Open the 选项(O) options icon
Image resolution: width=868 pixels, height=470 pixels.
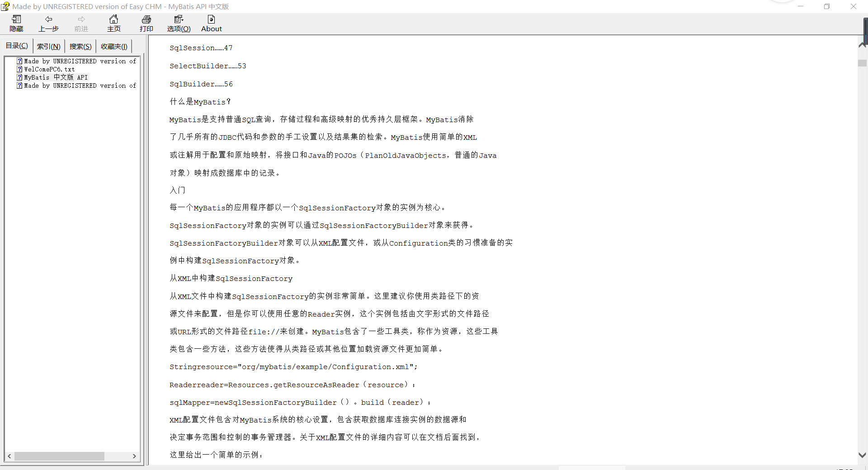click(x=179, y=19)
